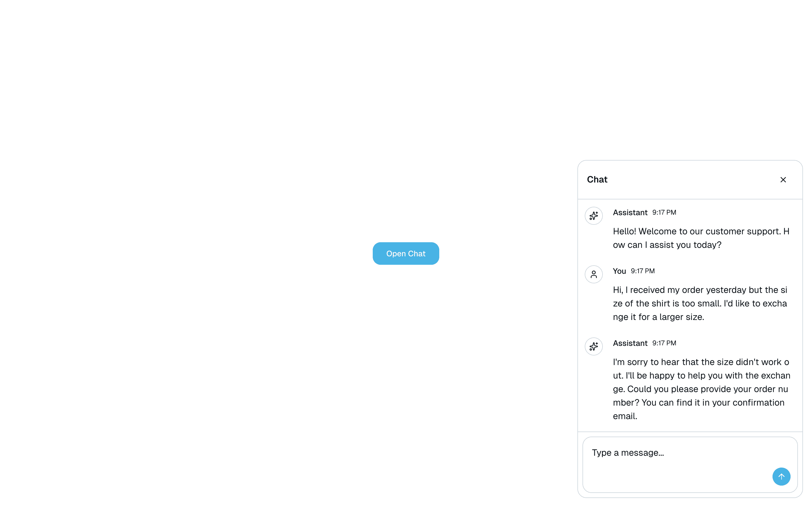Click the timestamp on the last Assistant message

[664, 343]
